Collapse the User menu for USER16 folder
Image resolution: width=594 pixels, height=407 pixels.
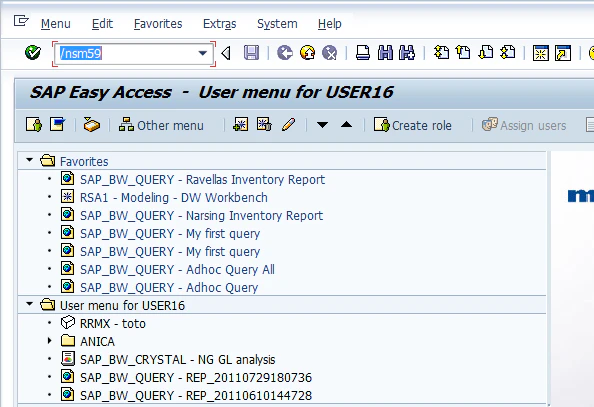click(30, 304)
